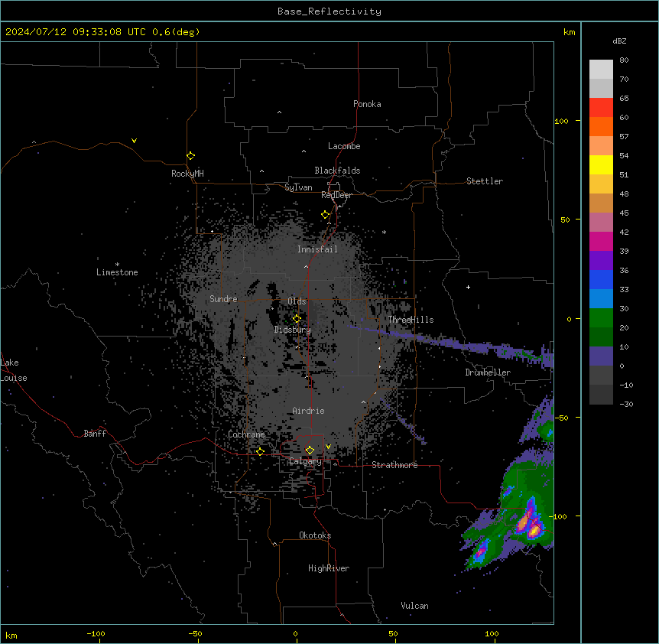
Task: Select the Drumheller label
Action: click(488, 372)
